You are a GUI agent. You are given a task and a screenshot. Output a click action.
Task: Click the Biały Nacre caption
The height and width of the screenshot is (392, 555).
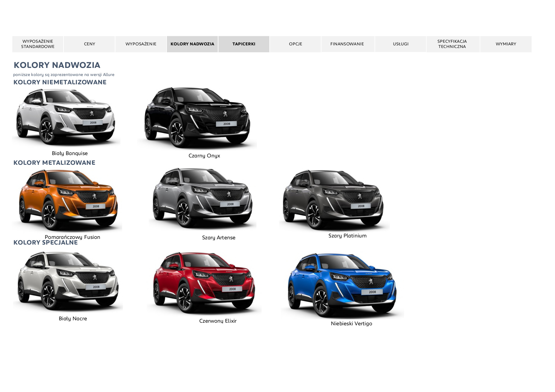tap(73, 319)
